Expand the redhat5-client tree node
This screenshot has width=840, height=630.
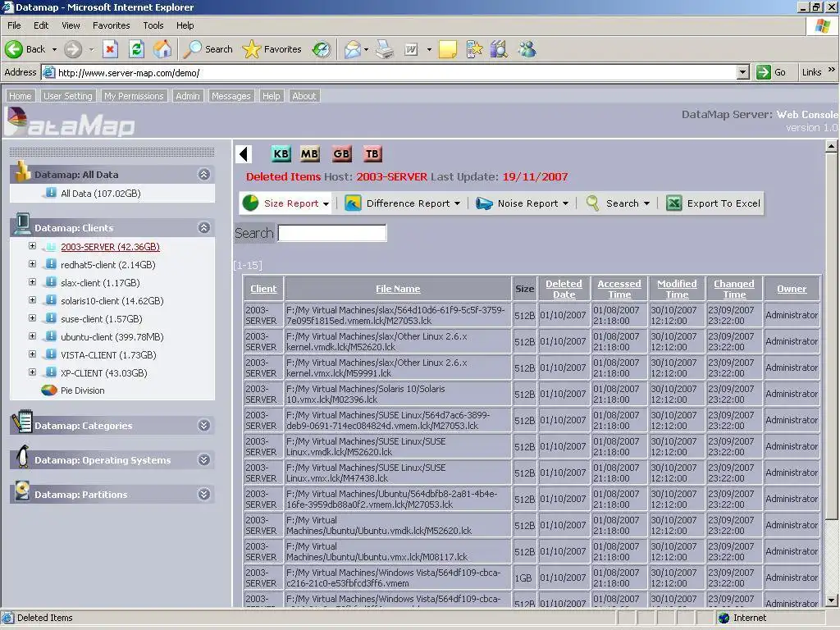31,264
